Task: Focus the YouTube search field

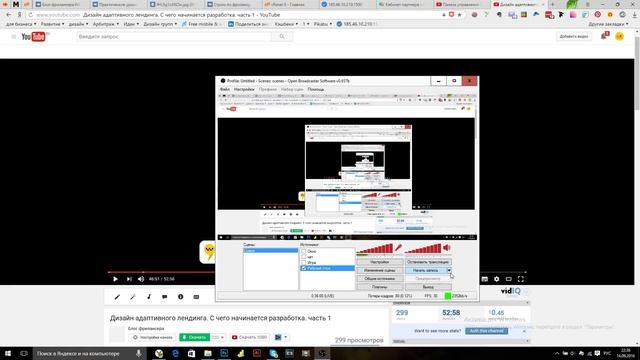Action: 174,37
